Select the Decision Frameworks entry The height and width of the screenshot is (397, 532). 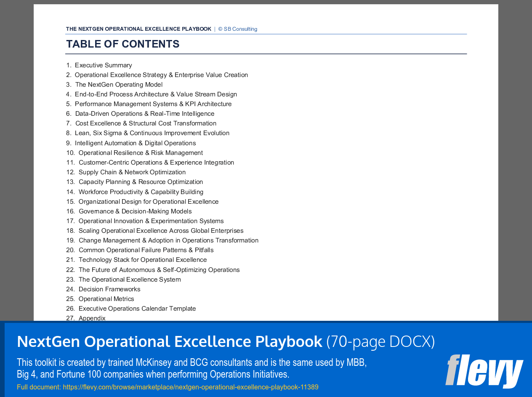coord(109,289)
